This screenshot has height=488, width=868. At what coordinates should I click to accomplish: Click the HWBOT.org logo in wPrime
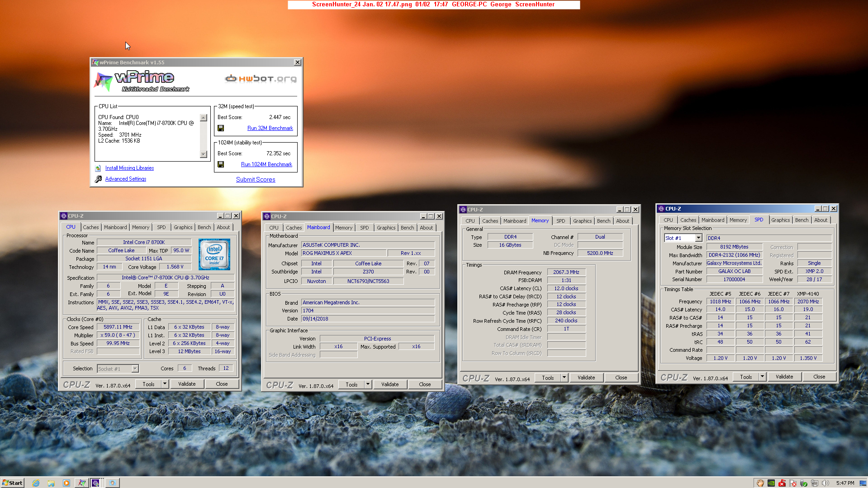tap(261, 79)
